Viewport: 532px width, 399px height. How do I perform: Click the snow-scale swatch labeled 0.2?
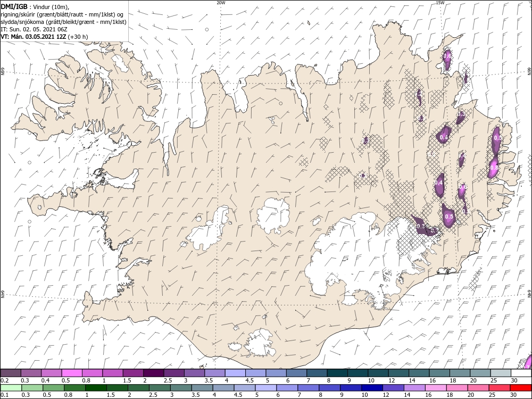[x=11, y=373]
